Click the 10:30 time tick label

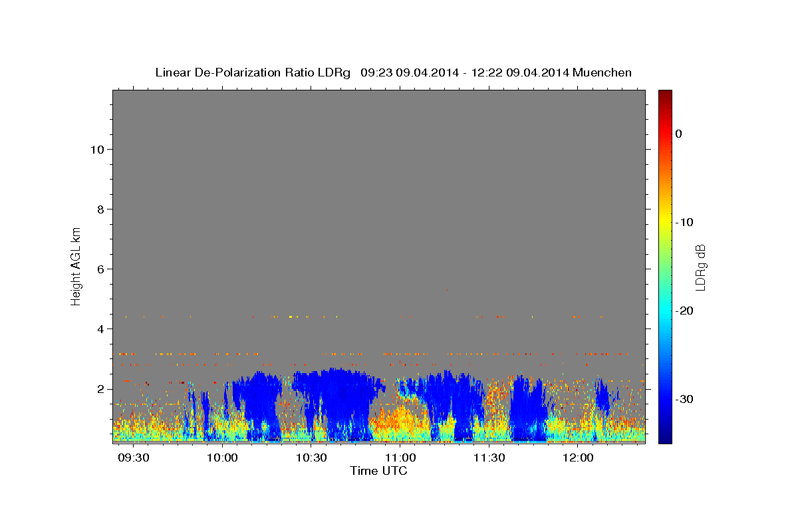tap(311, 458)
